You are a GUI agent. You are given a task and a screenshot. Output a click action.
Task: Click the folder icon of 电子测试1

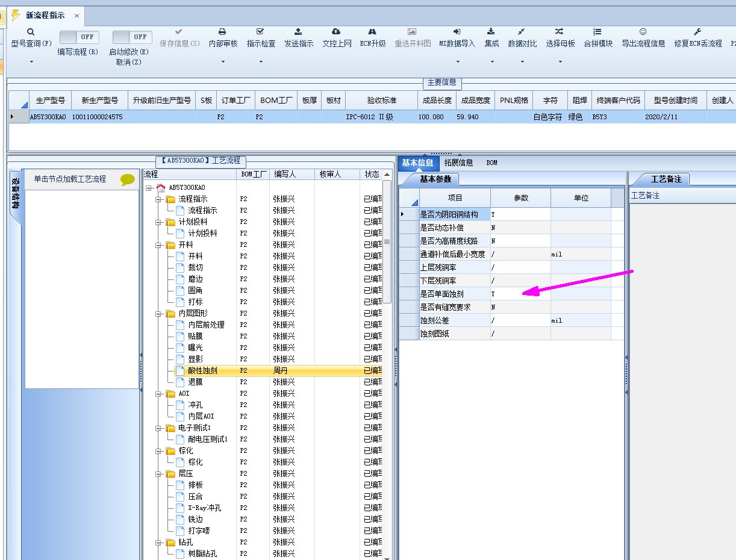[170, 428]
